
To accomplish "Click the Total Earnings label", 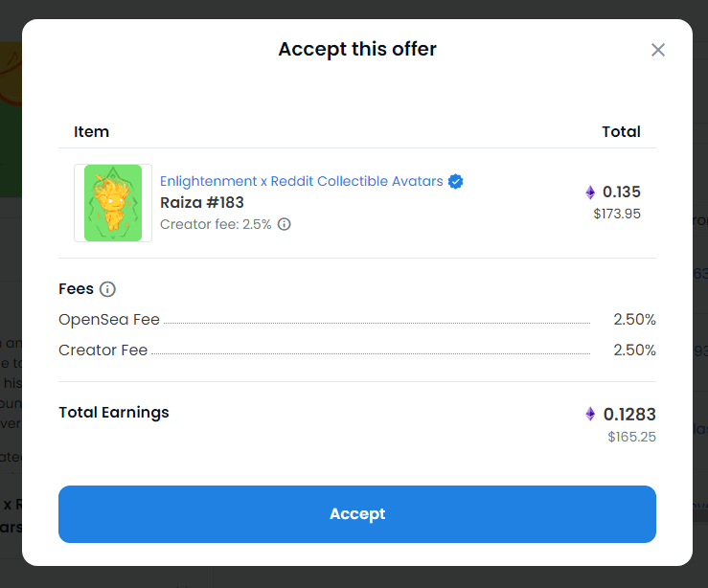I will pos(114,413).
